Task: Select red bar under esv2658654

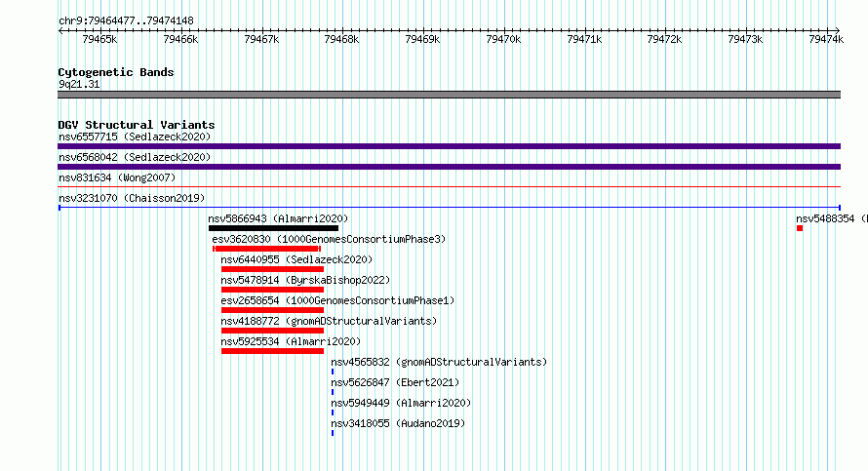Action: coord(272,310)
